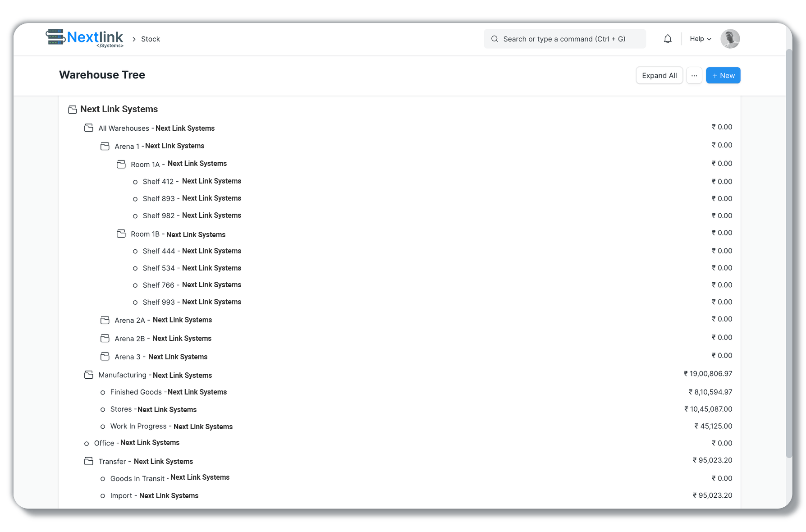Select the Transfer tree row label

[x=146, y=462]
